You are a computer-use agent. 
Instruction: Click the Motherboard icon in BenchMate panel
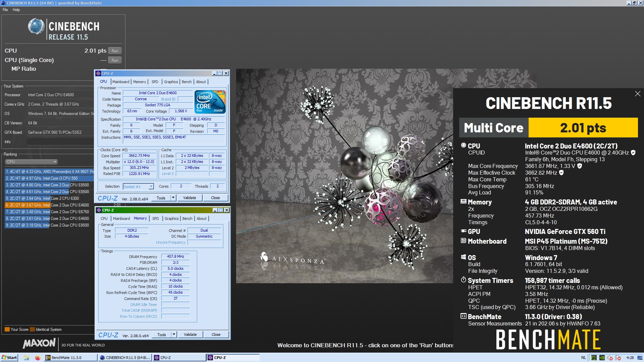pos(464,241)
